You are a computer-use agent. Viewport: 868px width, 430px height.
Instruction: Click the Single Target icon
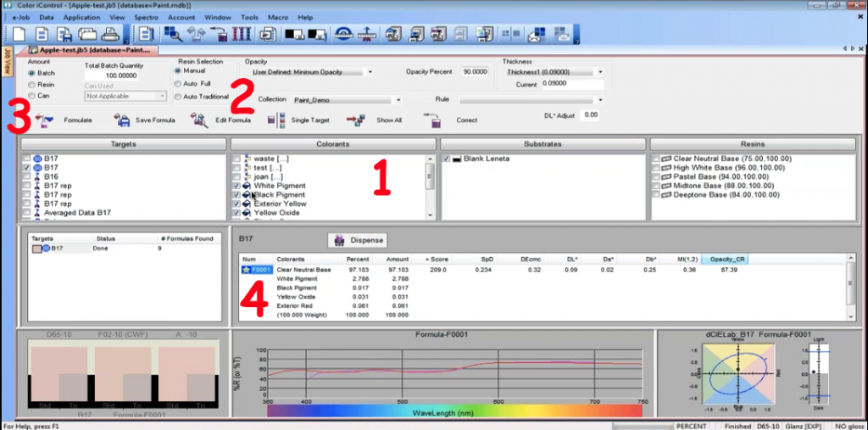[276, 120]
